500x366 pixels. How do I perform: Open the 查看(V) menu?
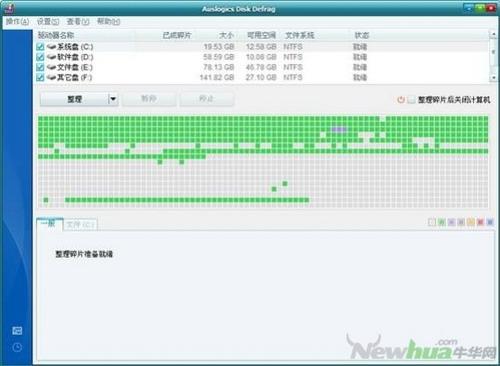click(78, 22)
